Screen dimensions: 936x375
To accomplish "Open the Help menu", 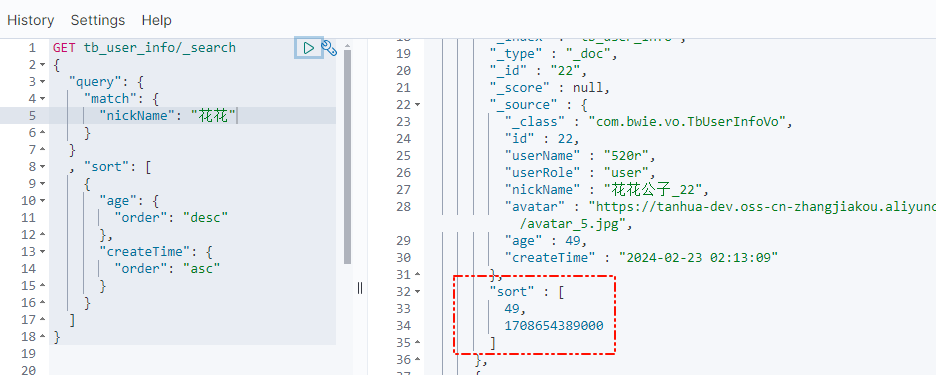I will pyautogui.click(x=156, y=20).
